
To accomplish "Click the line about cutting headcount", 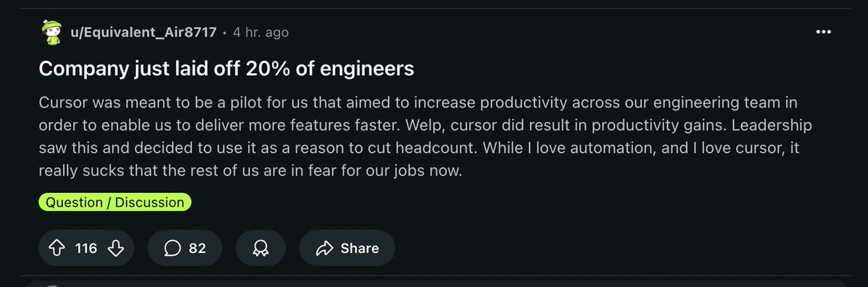I will point(419,148).
